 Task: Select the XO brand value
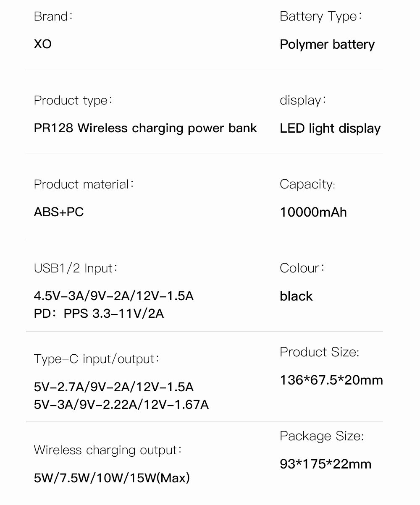[43, 44]
